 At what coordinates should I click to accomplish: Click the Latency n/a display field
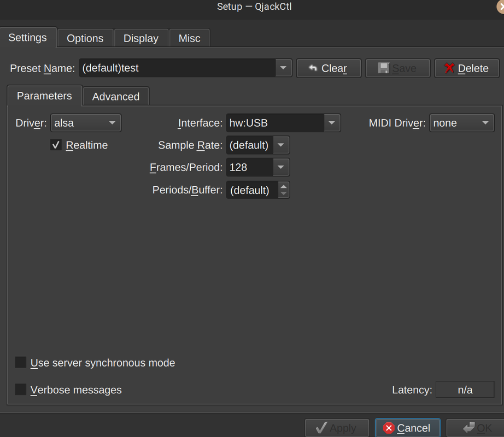(x=465, y=390)
